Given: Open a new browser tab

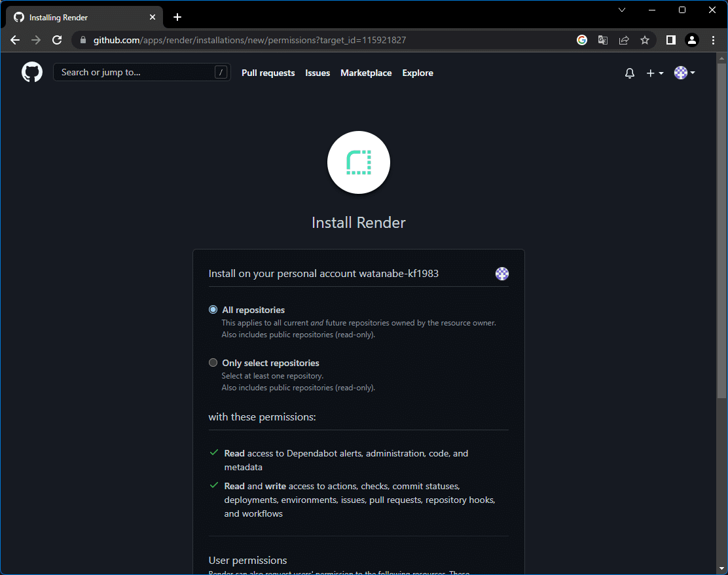Looking at the screenshot, I should coord(177,17).
